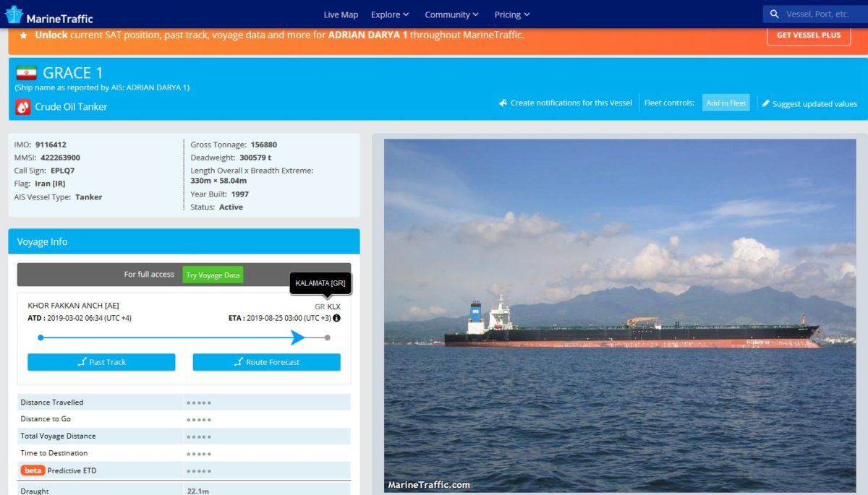The height and width of the screenshot is (495, 868).
Task: Open the Community dropdown menu
Action: click(x=451, y=14)
